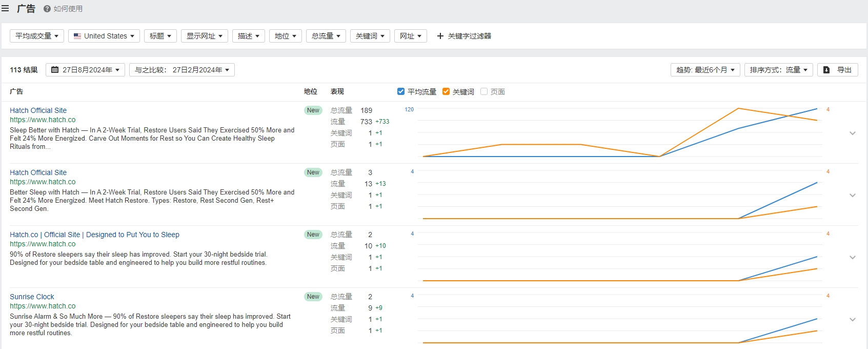The width and height of the screenshot is (868, 349).
Task: Open the 描述 filter dropdown
Action: (x=249, y=36)
